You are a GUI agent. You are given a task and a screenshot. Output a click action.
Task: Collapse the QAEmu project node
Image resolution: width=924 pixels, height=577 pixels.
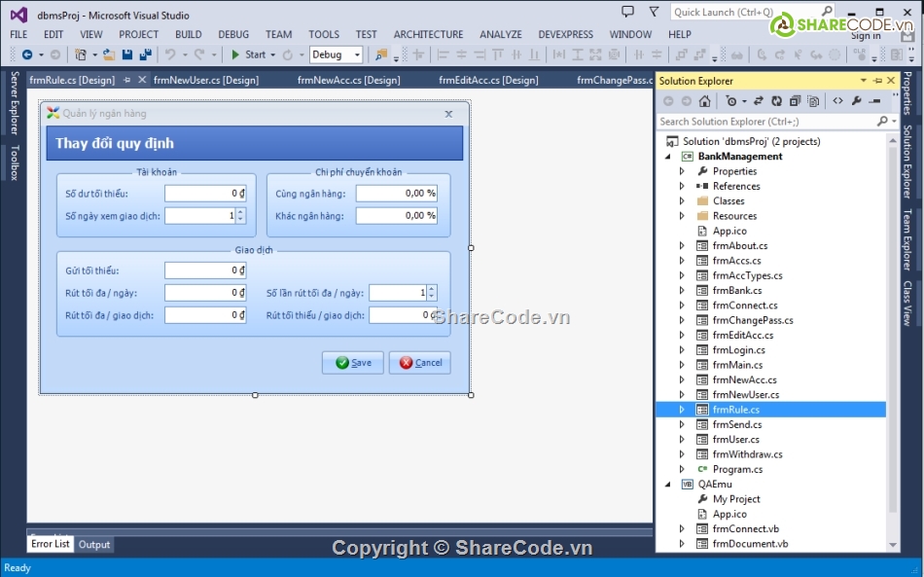pyautogui.click(x=667, y=484)
